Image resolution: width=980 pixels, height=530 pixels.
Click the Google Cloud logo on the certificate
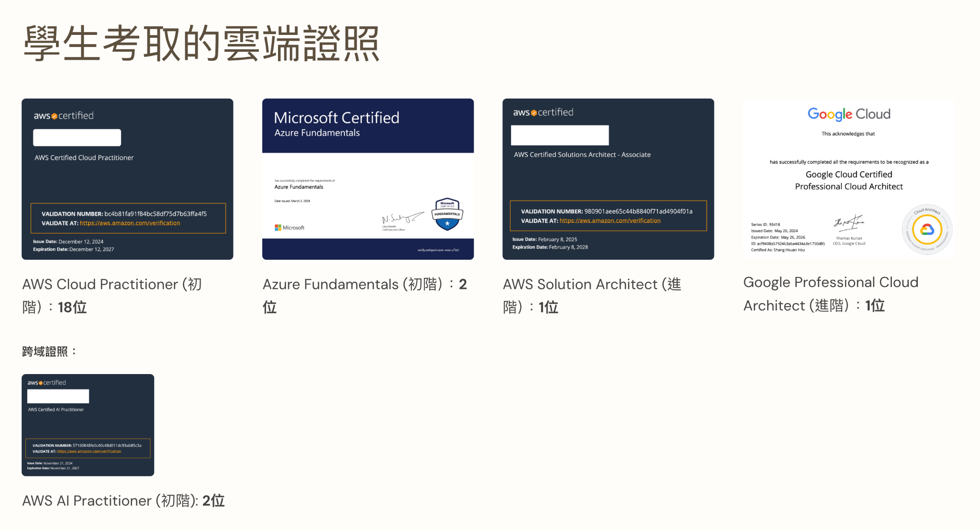click(x=849, y=114)
